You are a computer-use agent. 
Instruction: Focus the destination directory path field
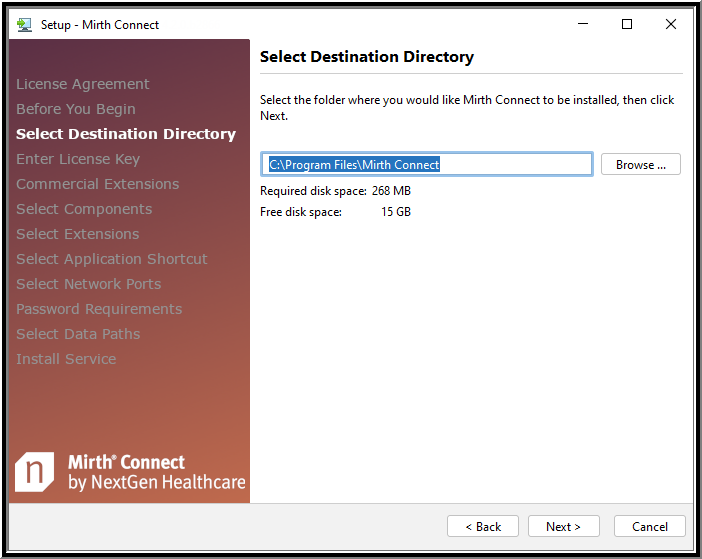(x=427, y=164)
